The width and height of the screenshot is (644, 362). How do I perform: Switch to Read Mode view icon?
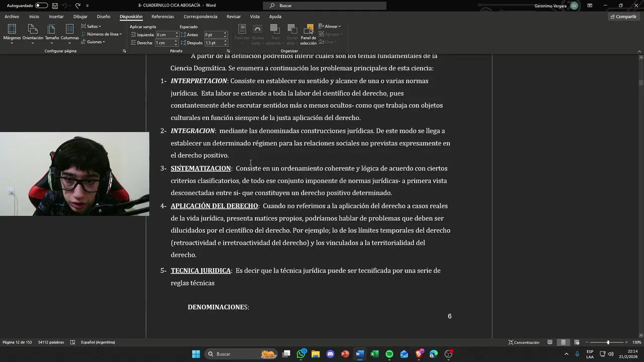point(550,342)
